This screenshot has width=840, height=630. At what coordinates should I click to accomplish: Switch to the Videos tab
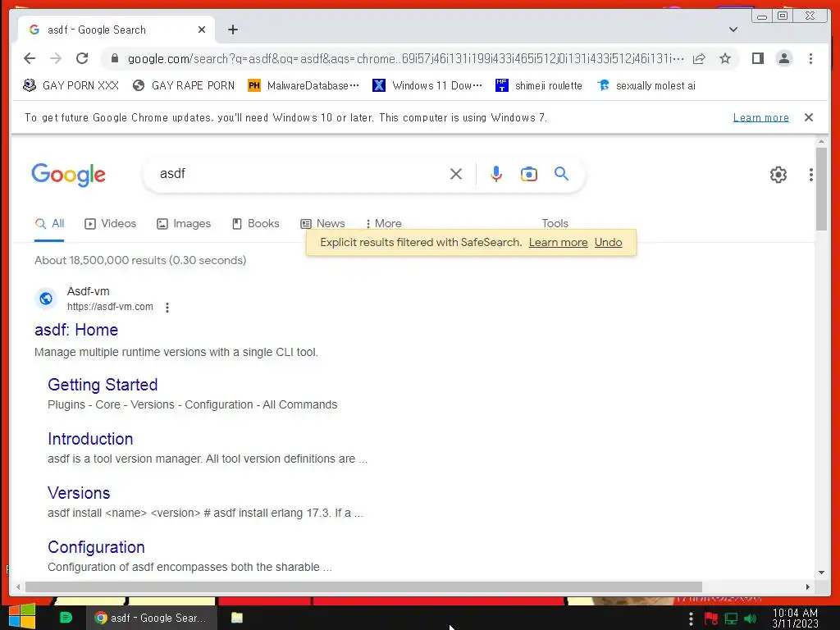tap(111, 223)
